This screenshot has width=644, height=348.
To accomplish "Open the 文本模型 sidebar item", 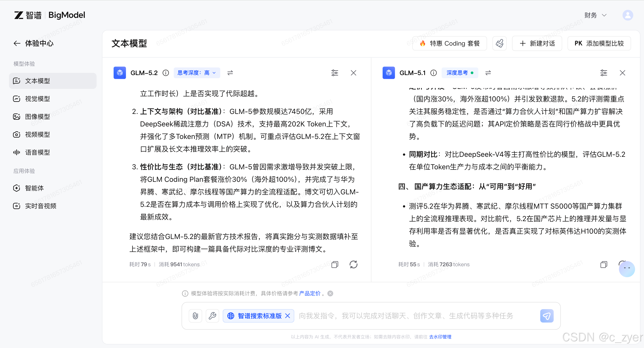I will 53,81.
